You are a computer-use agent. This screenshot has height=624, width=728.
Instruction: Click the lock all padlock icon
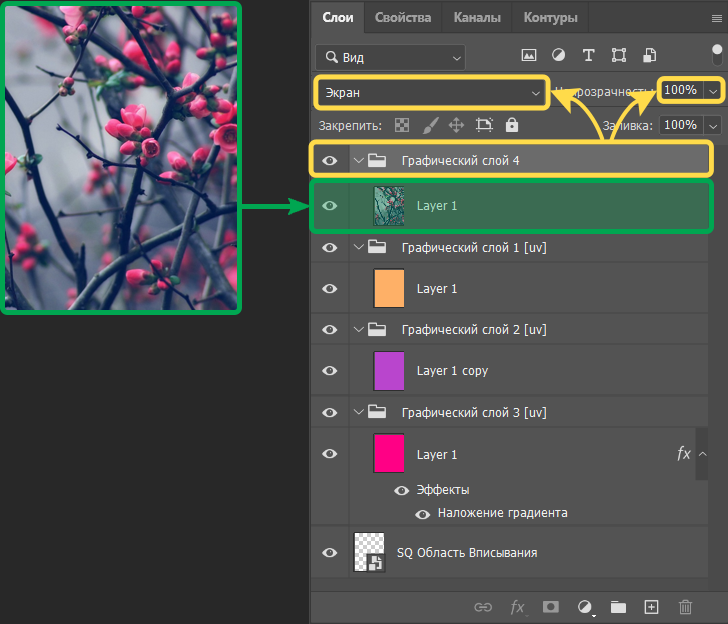tap(512, 125)
